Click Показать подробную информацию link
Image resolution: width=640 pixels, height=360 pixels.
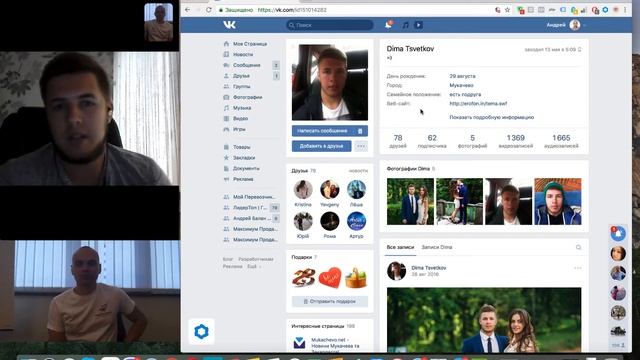pyautogui.click(x=491, y=117)
